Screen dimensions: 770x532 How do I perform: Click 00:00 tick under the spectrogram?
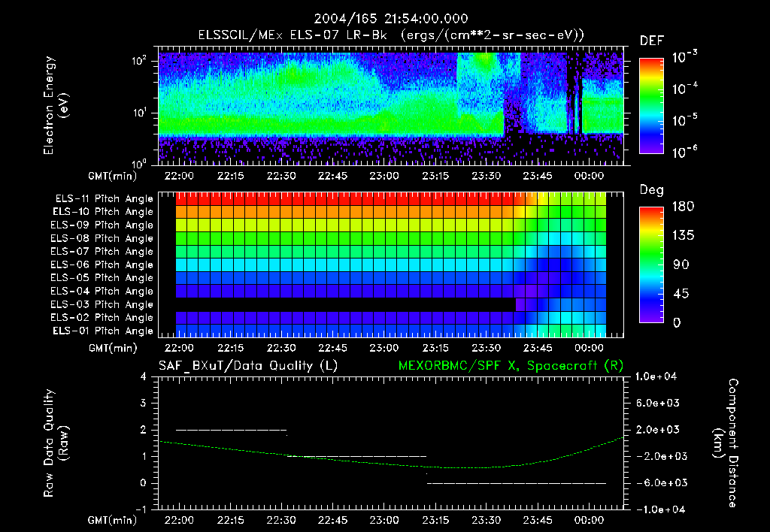pos(590,176)
